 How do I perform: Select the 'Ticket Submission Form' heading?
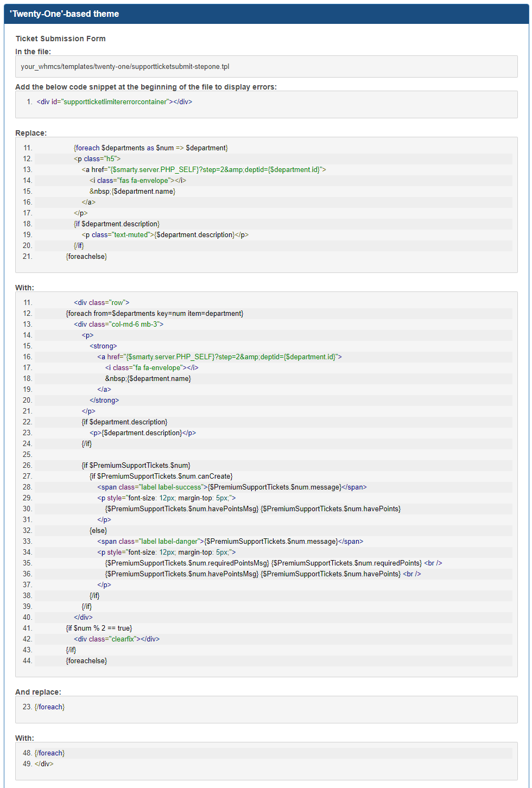tap(61, 39)
